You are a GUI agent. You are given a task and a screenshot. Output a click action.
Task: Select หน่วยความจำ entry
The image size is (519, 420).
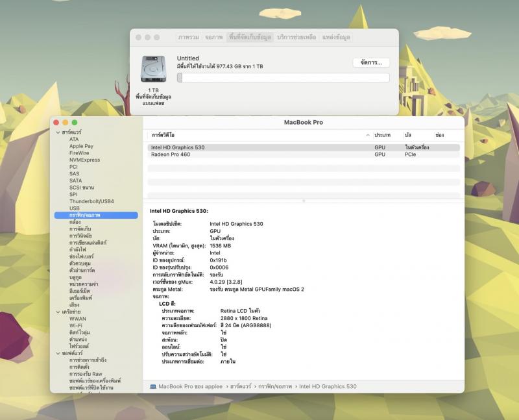point(84,284)
